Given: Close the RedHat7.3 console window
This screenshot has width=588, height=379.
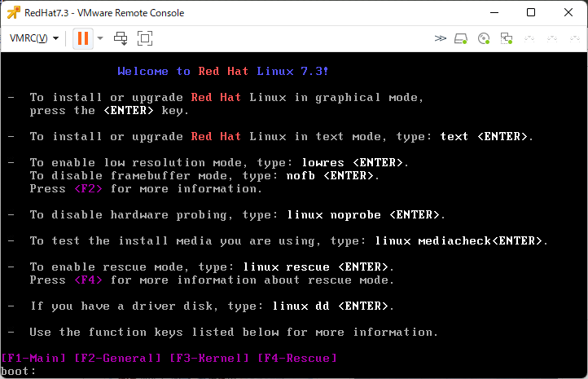Looking at the screenshot, I should pyautogui.click(x=568, y=12).
